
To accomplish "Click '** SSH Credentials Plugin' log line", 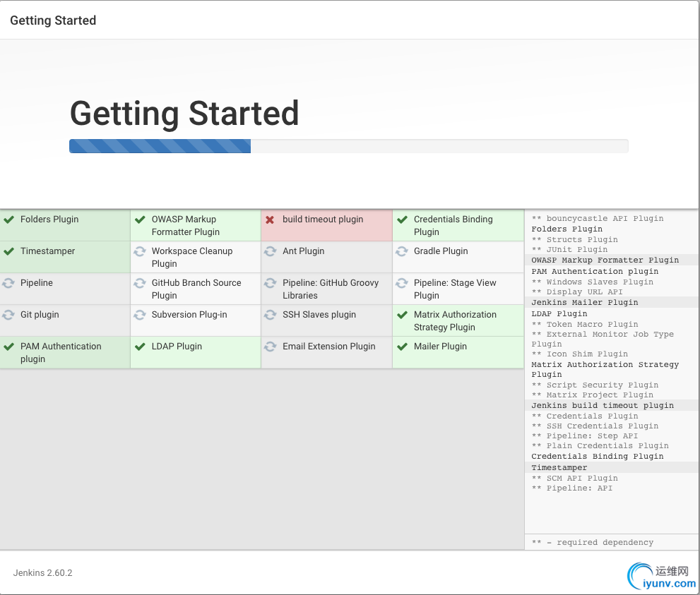I will coord(595,426).
